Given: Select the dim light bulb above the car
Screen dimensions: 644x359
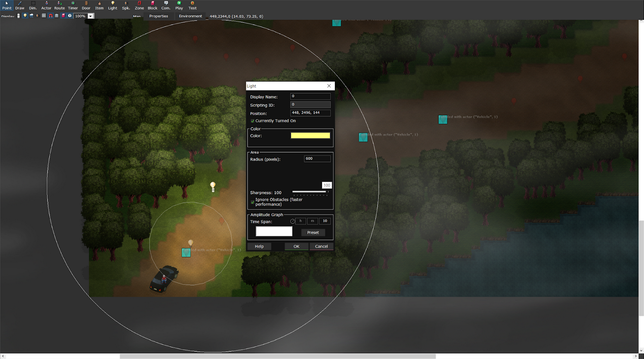Looking at the screenshot, I should pyautogui.click(x=191, y=243).
